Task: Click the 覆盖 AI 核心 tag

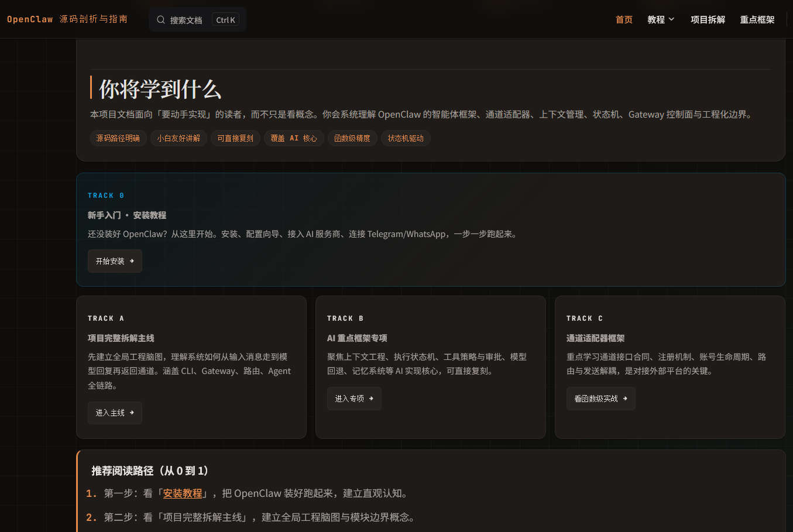Action: pos(294,138)
